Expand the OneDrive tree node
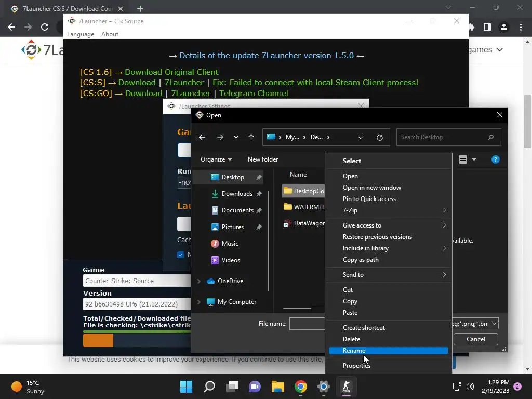Image resolution: width=532 pixels, height=399 pixels. 199,281
